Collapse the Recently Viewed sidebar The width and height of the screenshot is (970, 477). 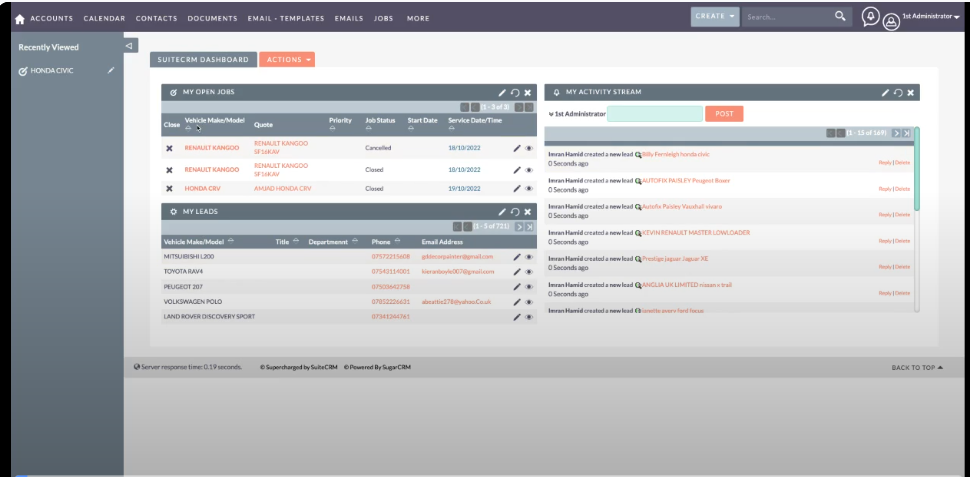[x=130, y=46]
